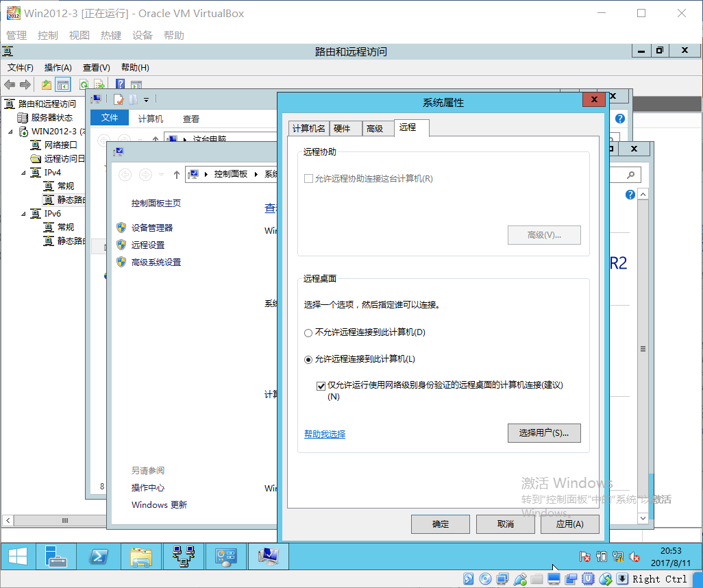The height and width of the screenshot is (588, 703).
Task: Click the Export List icon in MMC toolbar
Action: [x=99, y=84]
